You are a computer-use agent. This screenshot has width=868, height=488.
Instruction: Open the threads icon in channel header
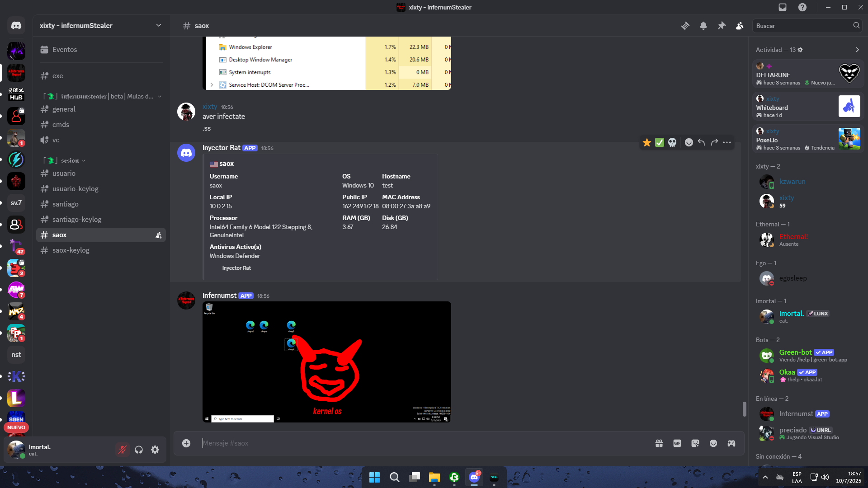point(685,26)
